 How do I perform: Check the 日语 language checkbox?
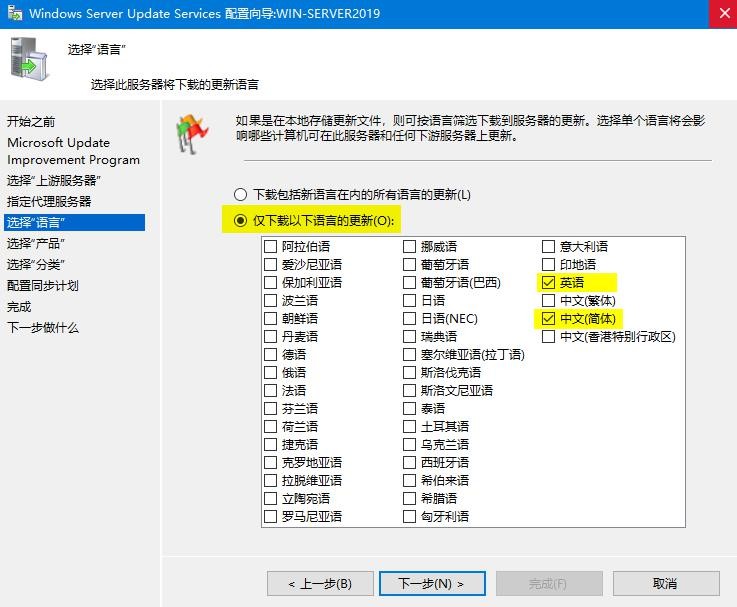click(x=410, y=301)
